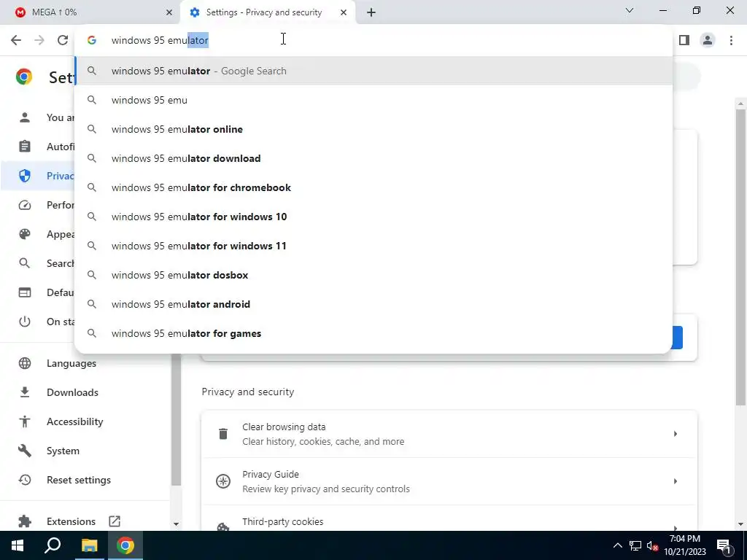This screenshot has width=747, height=560.
Task: Pick 'windows 95 emulator for chromebook' suggestion
Action: (x=373, y=187)
